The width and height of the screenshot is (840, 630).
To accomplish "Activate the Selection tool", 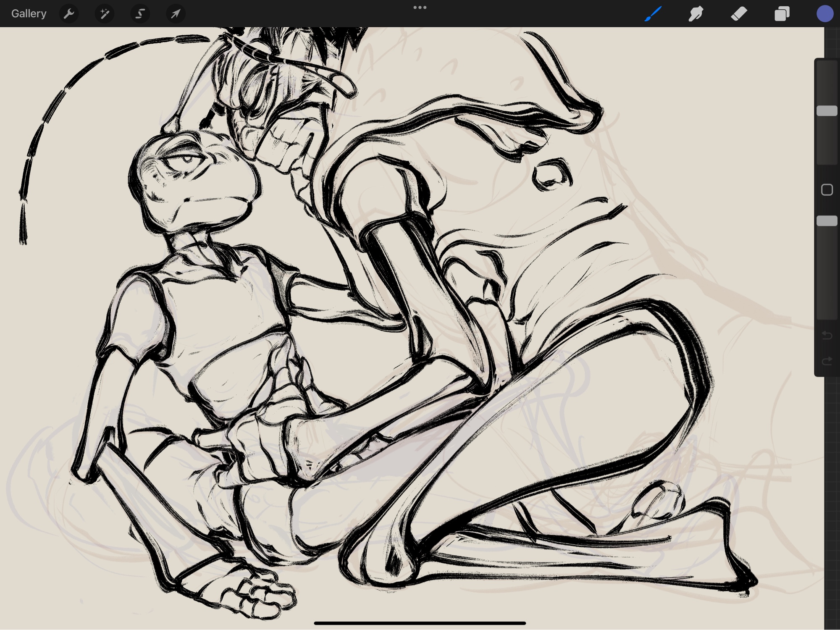I will (x=140, y=14).
